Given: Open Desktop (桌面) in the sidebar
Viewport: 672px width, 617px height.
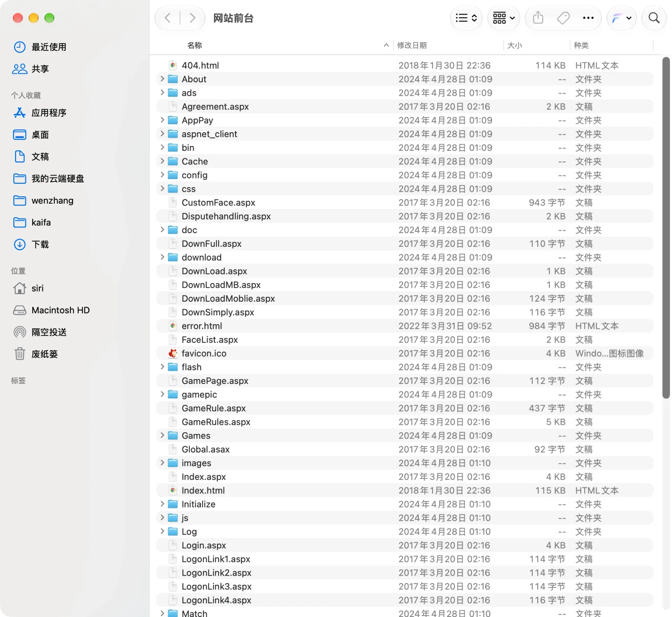Looking at the screenshot, I should tap(31, 135).
